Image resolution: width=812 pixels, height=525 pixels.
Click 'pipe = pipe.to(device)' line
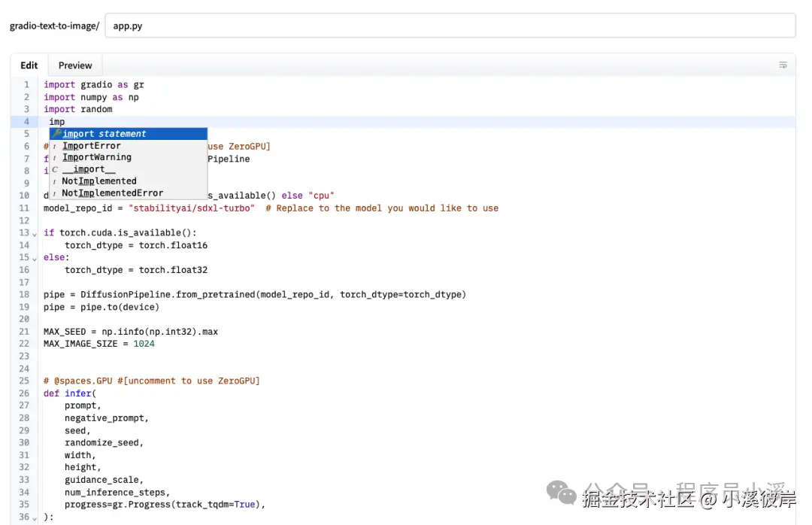point(101,307)
